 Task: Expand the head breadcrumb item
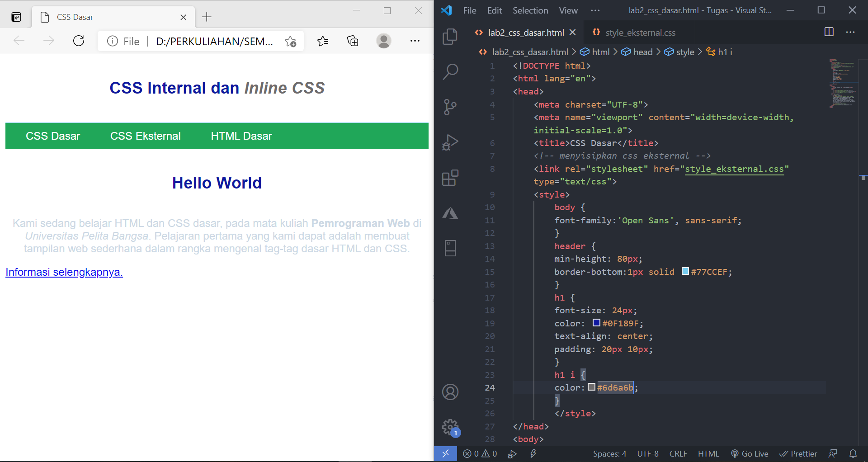tap(643, 52)
